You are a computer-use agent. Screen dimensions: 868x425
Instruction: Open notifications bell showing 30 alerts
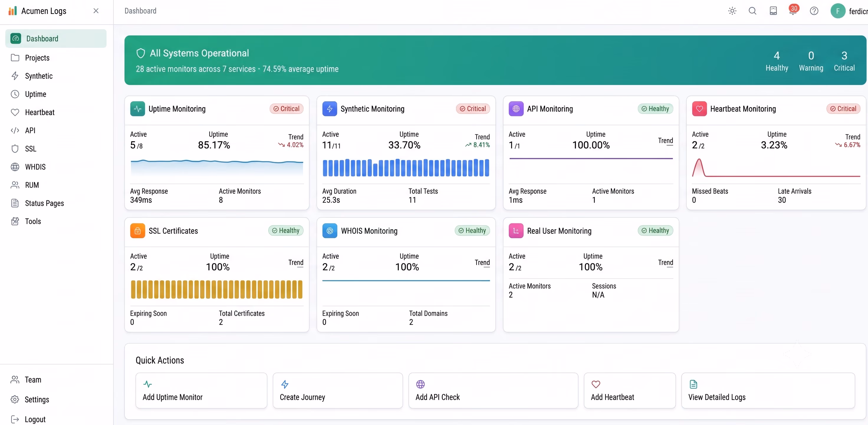click(x=793, y=10)
